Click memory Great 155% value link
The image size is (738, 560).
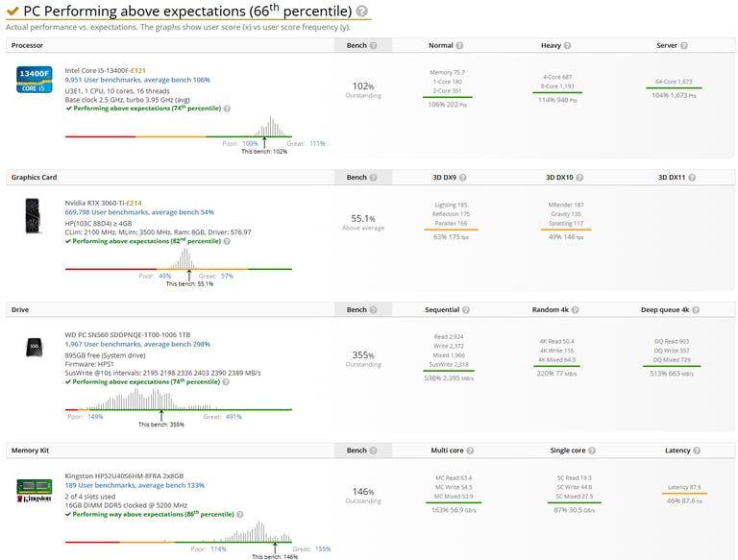(323, 548)
